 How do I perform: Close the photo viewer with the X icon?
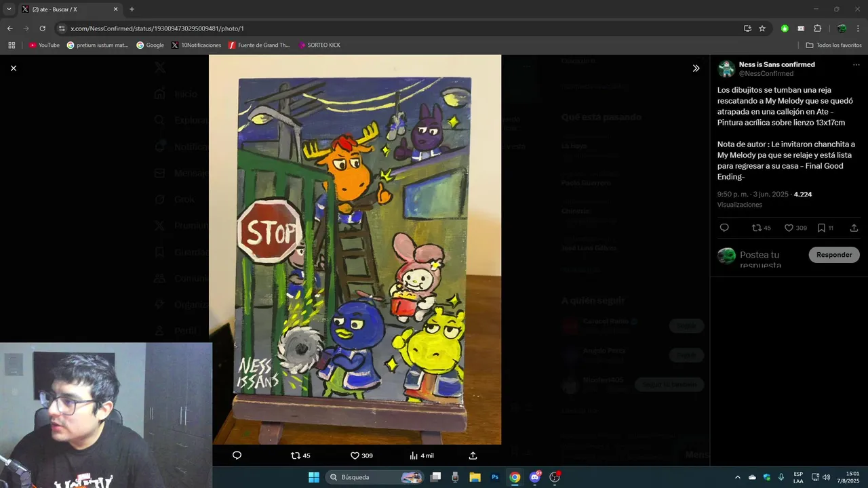coord(13,68)
